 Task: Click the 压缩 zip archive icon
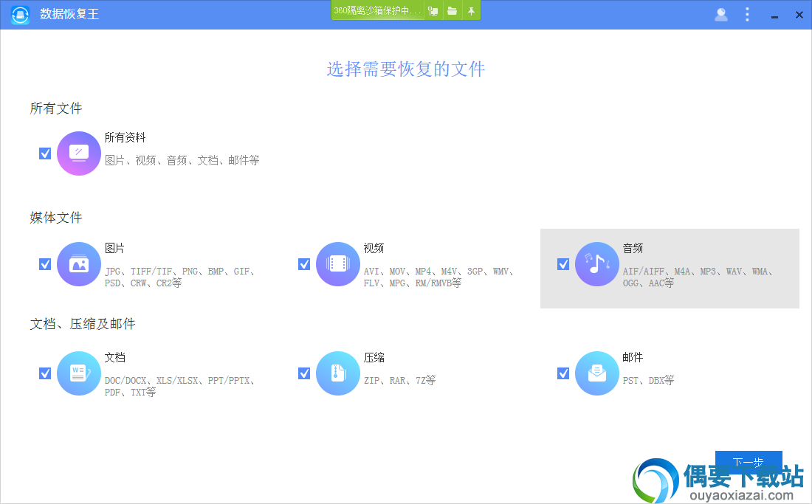[337, 373]
